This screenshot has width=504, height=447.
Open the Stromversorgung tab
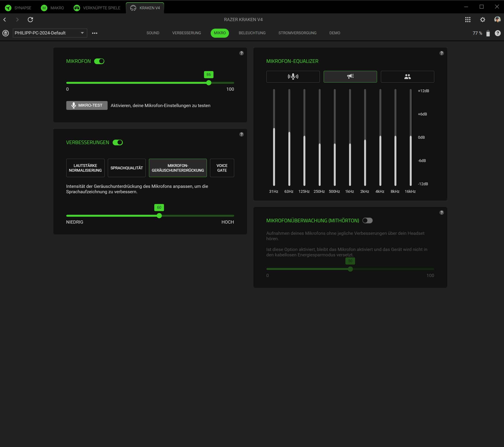(x=297, y=33)
